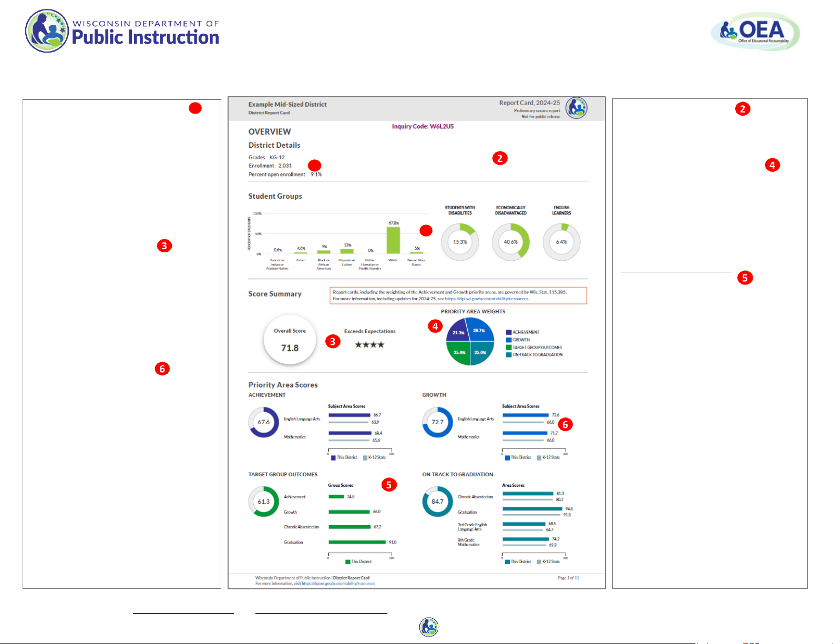Click the Inquiry Code: W6L2U5 text
Image resolution: width=833 pixels, height=644 pixels.
click(x=423, y=127)
